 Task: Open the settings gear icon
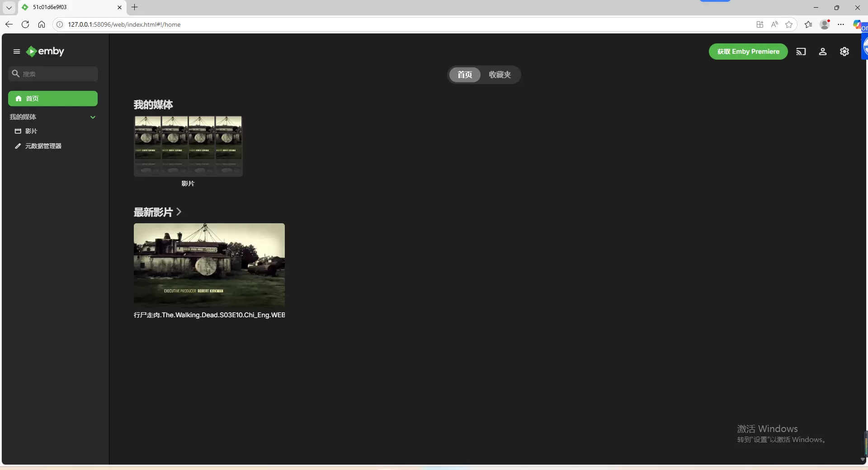pos(844,52)
